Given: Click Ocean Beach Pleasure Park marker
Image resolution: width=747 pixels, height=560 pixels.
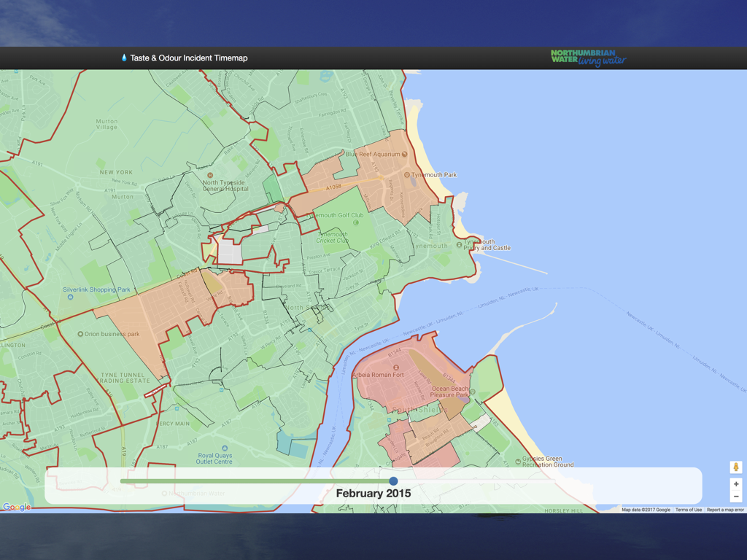Looking at the screenshot, I should [473, 392].
